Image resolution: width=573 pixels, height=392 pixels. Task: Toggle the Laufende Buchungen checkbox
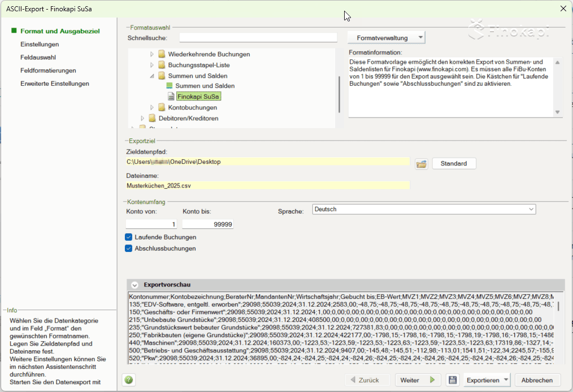point(129,237)
